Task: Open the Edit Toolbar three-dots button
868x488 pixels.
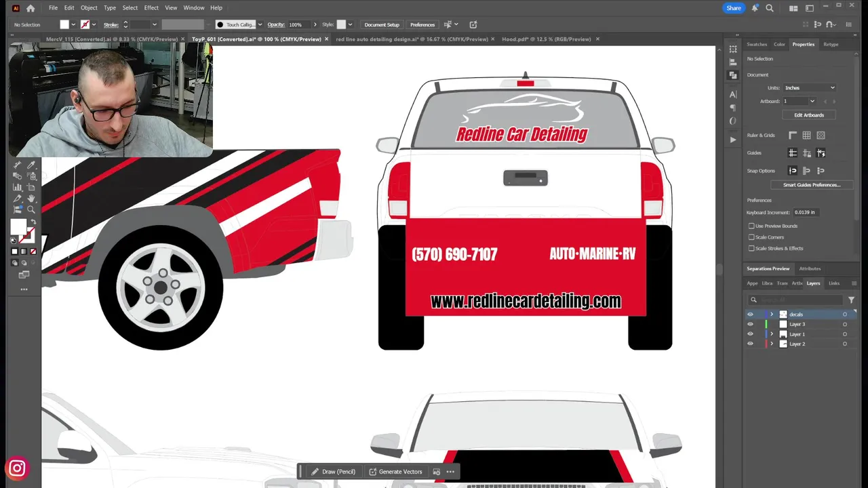Action: (x=24, y=289)
